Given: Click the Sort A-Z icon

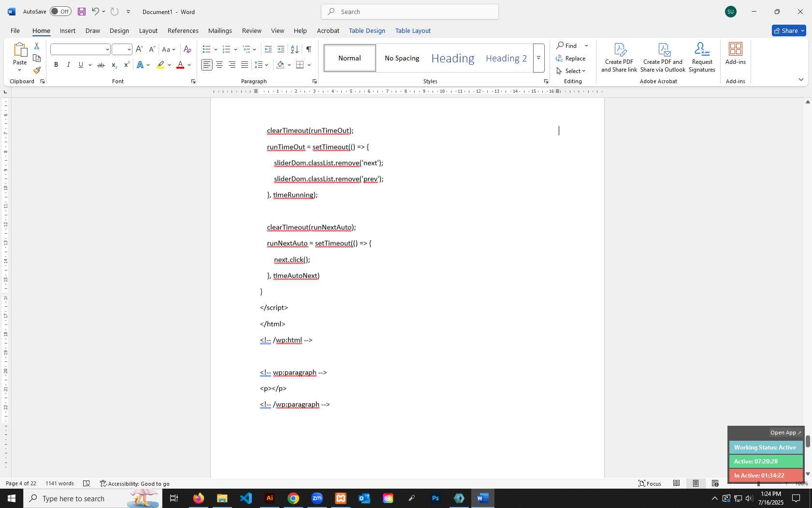Looking at the screenshot, I should coord(294,49).
